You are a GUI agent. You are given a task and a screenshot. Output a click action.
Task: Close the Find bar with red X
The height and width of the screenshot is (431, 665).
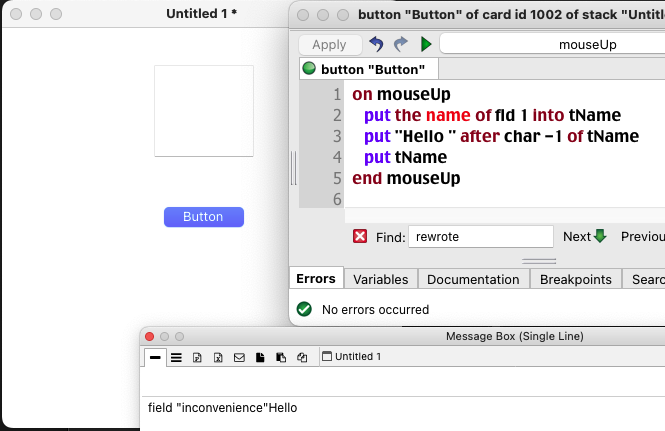click(x=360, y=236)
